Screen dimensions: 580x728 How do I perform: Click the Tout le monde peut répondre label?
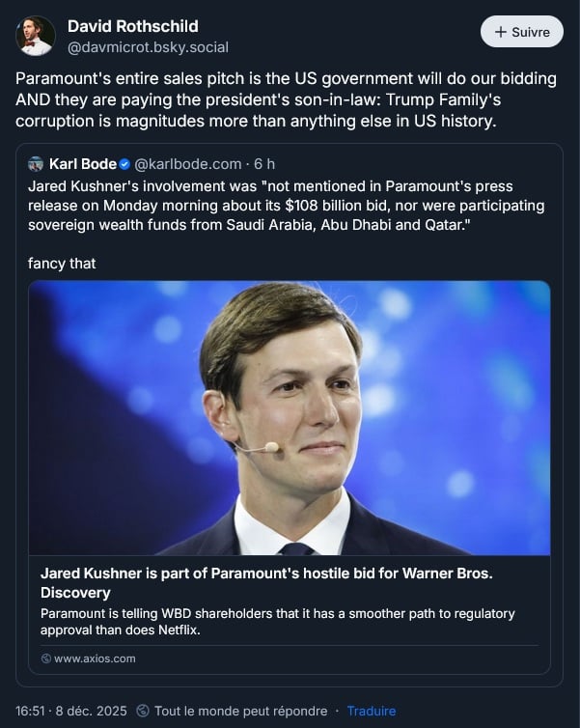[240, 711]
